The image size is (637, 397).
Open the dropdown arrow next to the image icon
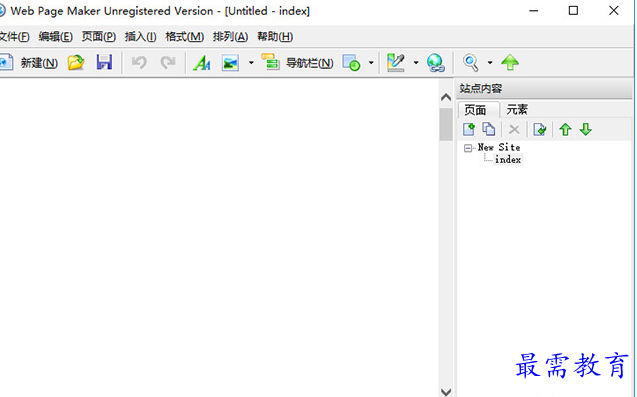coord(251,63)
